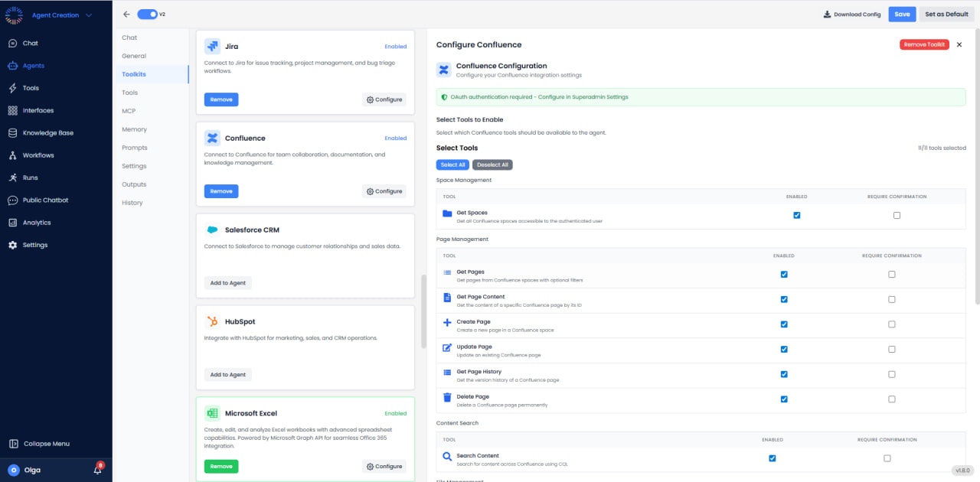Viewport: 980px width, 482px height.
Task: Click the Save button
Action: point(901,14)
